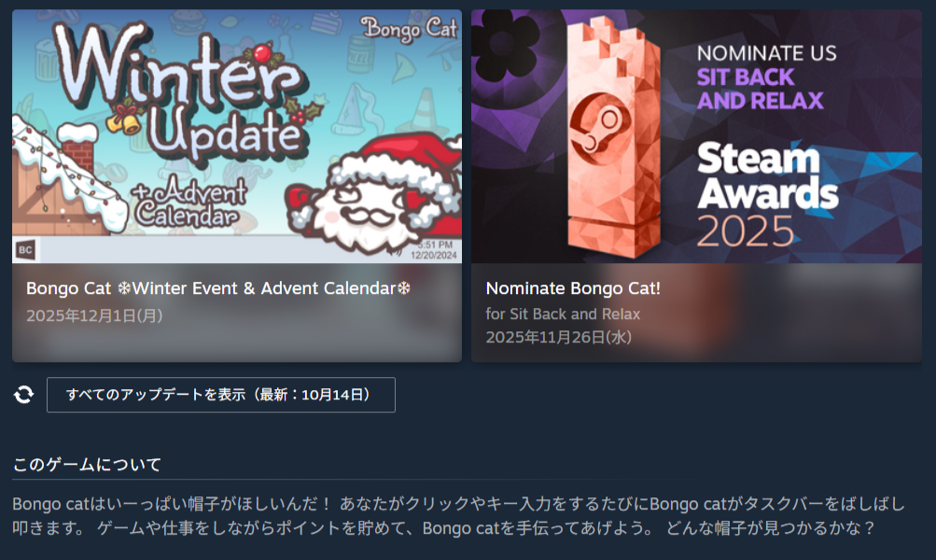Click the Bongo Cat logo in banner corner

(x=409, y=29)
